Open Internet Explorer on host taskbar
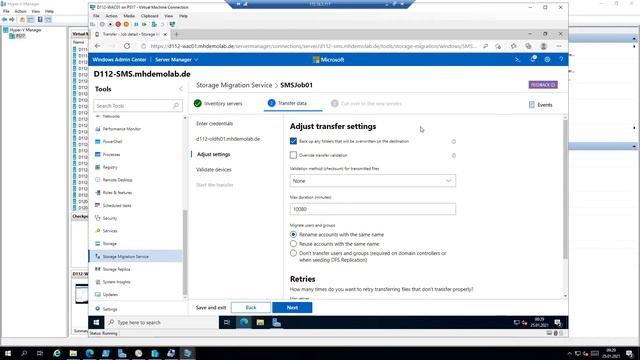 click(57, 353)
